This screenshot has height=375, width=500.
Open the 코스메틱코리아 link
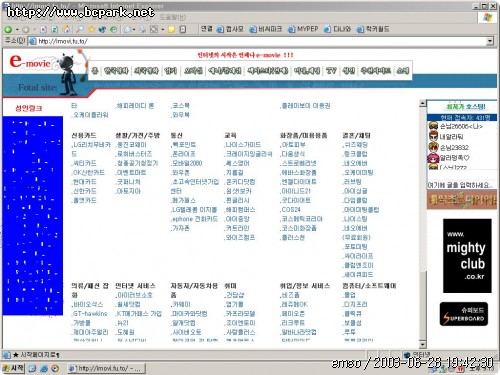pos(301,219)
